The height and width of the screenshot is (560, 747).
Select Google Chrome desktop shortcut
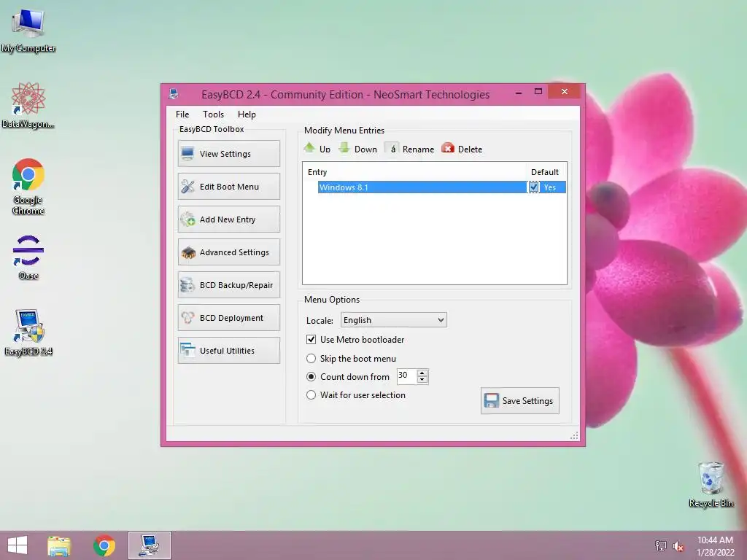coord(28,186)
